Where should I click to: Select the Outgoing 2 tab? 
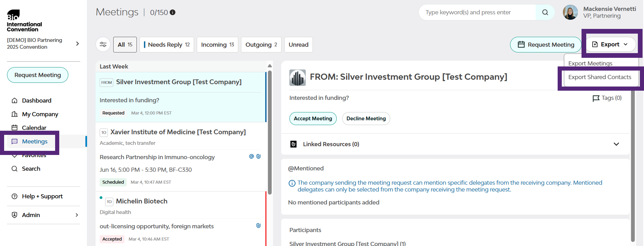tap(261, 45)
